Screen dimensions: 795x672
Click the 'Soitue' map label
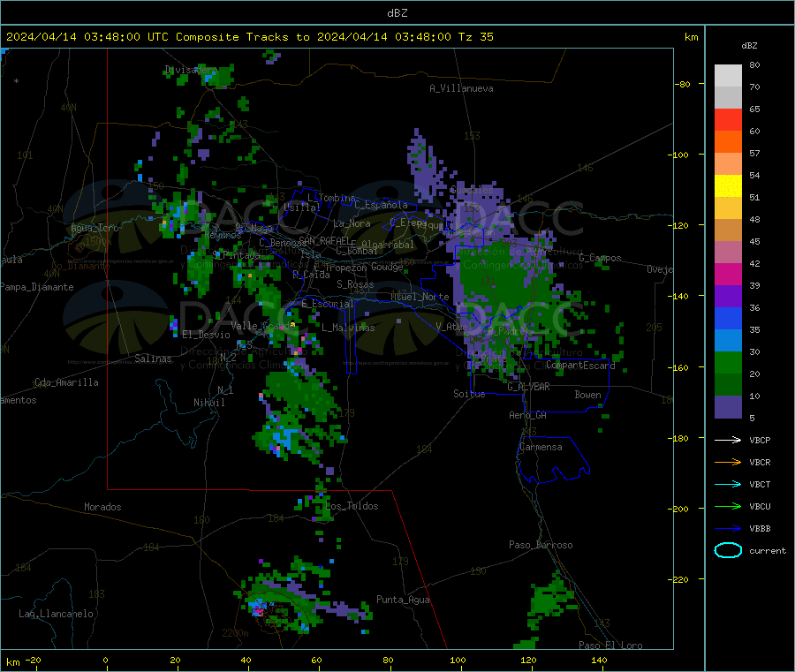tap(469, 394)
